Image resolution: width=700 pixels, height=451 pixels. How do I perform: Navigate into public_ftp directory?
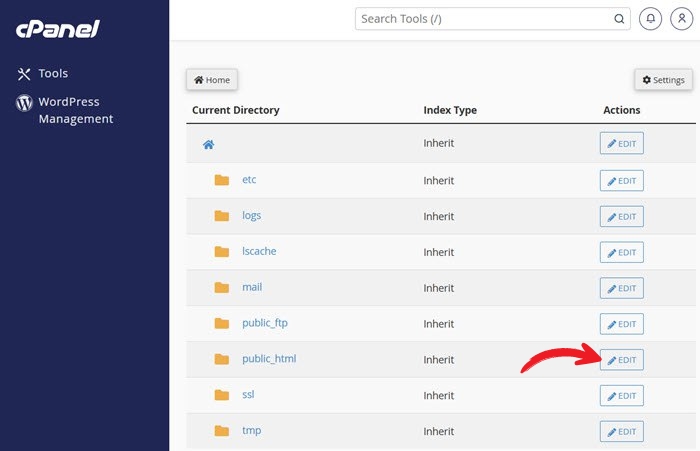[x=264, y=323]
